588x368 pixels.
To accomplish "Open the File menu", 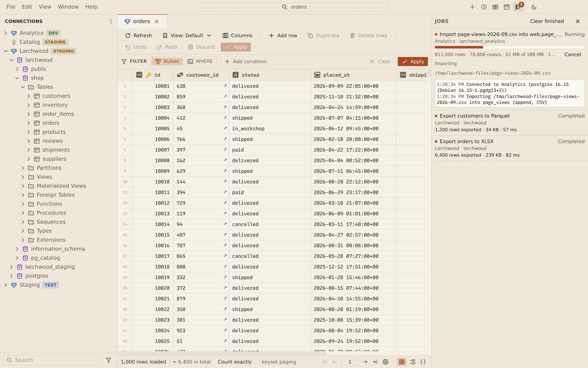I will point(11,7).
